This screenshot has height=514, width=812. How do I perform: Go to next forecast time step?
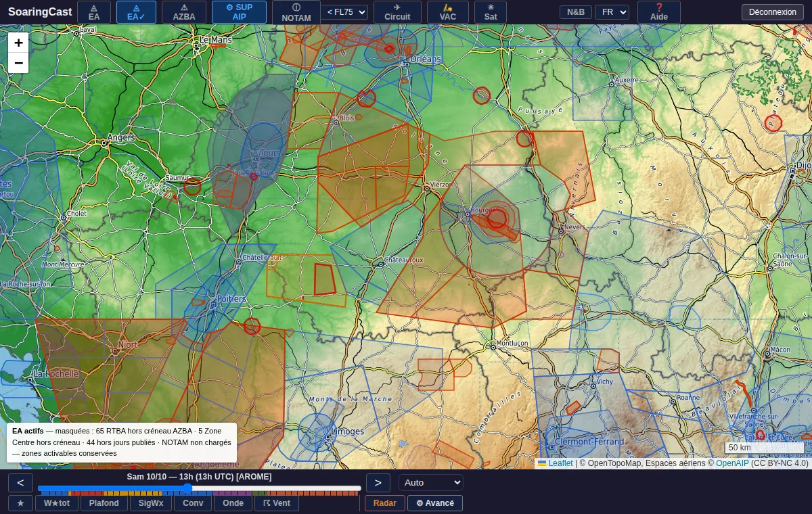pyautogui.click(x=378, y=483)
